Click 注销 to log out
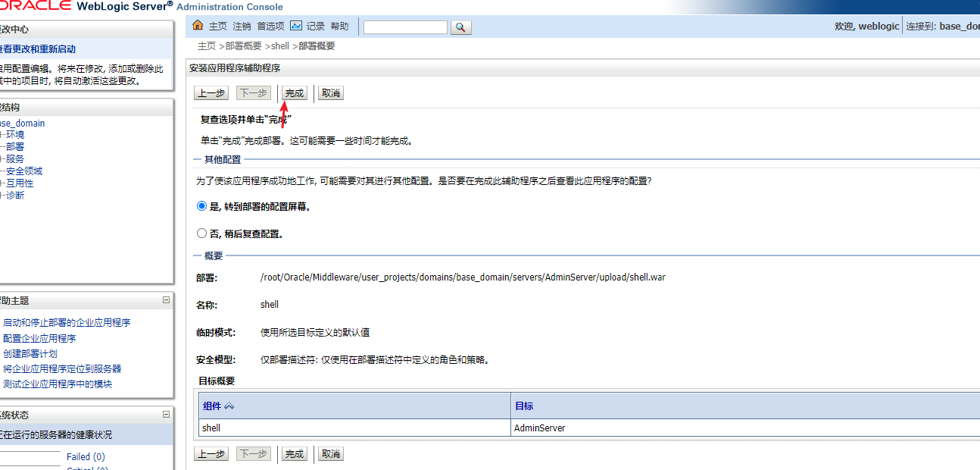This screenshot has width=980, height=470. point(242,27)
